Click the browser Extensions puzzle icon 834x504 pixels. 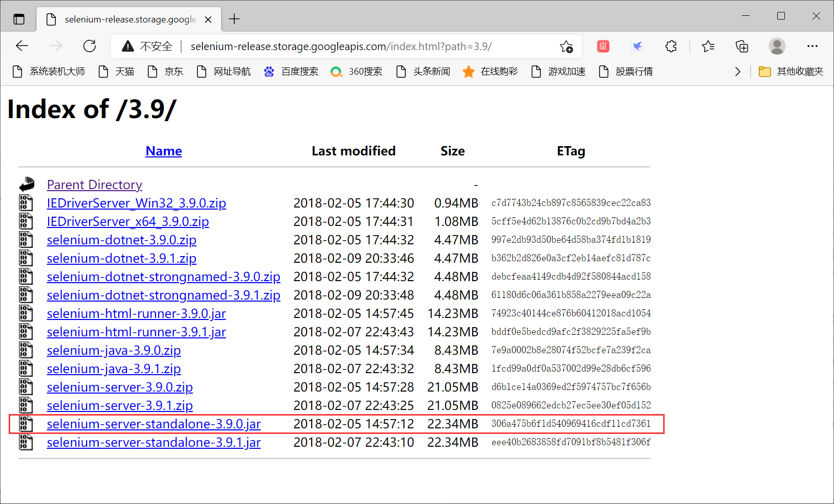(x=671, y=46)
